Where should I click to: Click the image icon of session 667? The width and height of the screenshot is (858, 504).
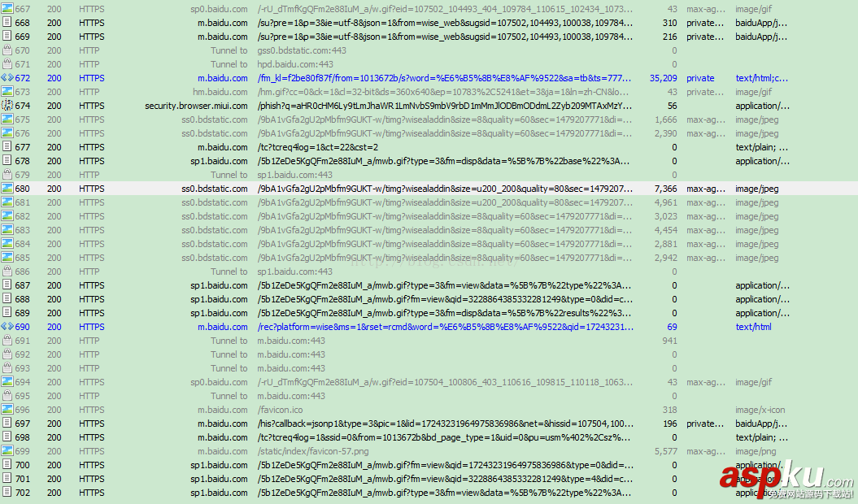[7, 9]
